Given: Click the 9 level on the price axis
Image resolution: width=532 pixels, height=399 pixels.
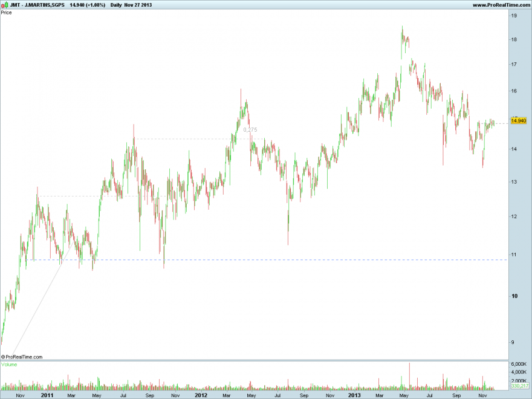Looking at the screenshot, I should [x=513, y=342].
